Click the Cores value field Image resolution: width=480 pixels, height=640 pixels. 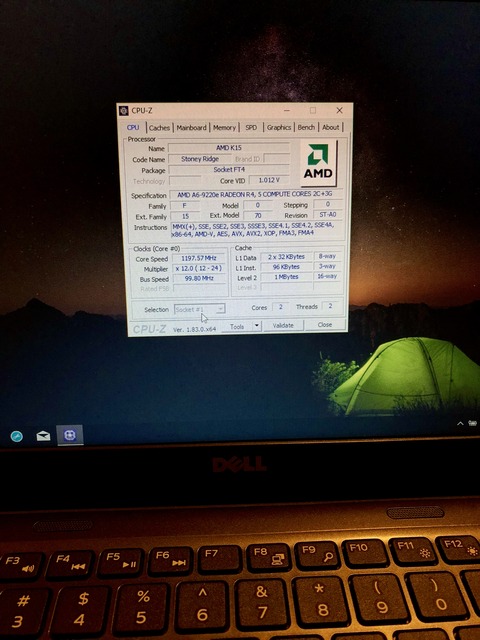tap(280, 307)
